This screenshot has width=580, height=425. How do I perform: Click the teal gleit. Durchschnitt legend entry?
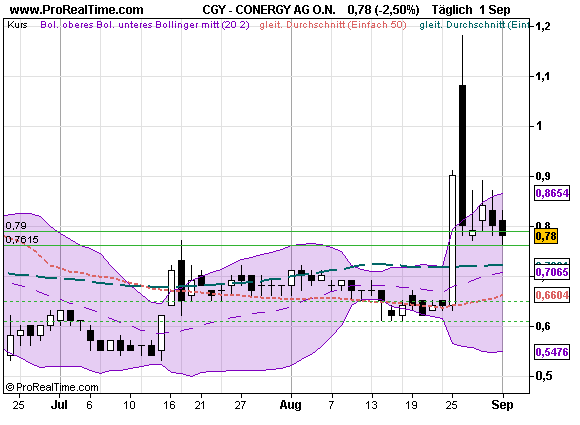[x=474, y=25]
